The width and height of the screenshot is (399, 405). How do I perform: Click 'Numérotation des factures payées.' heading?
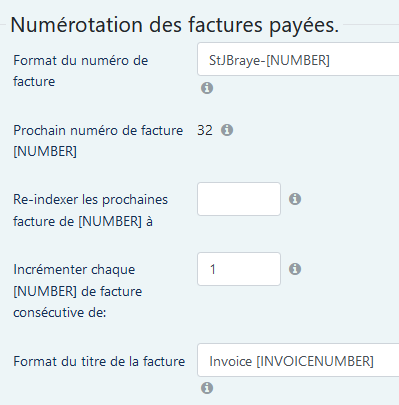(175, 25)
